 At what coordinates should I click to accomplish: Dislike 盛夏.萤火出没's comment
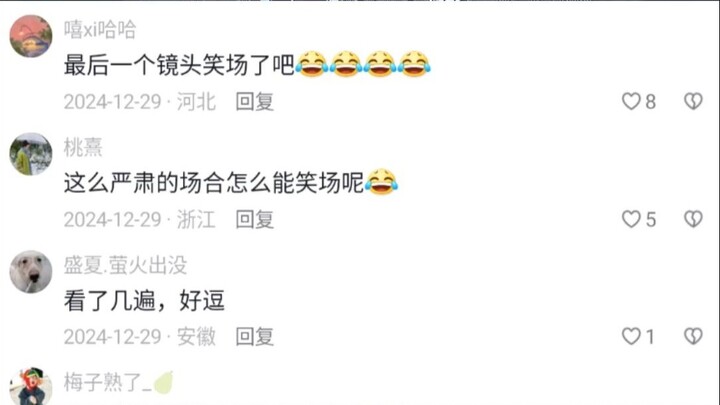(x=693, y=337)
